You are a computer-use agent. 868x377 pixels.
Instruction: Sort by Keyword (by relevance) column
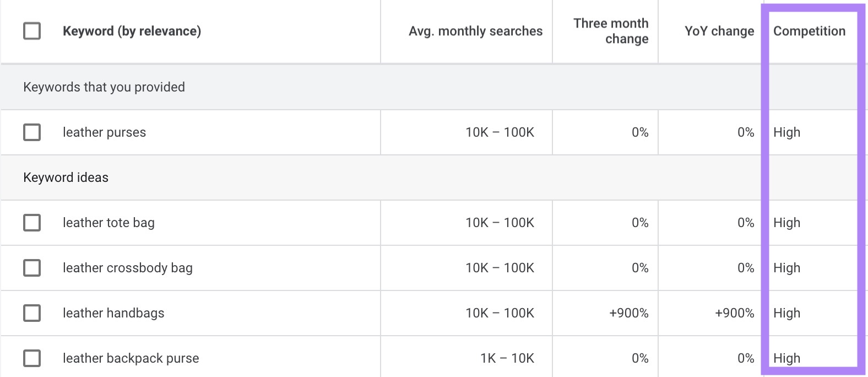coord(132,31)
